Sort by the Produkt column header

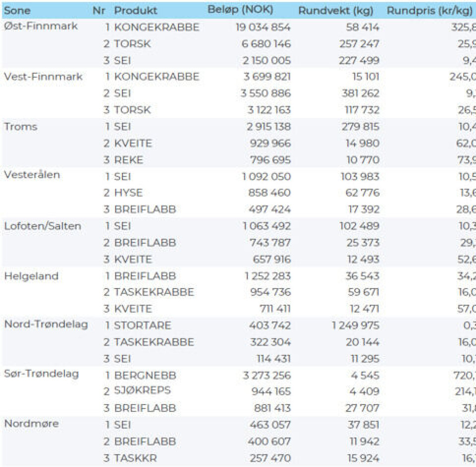(x=135, y=10)
